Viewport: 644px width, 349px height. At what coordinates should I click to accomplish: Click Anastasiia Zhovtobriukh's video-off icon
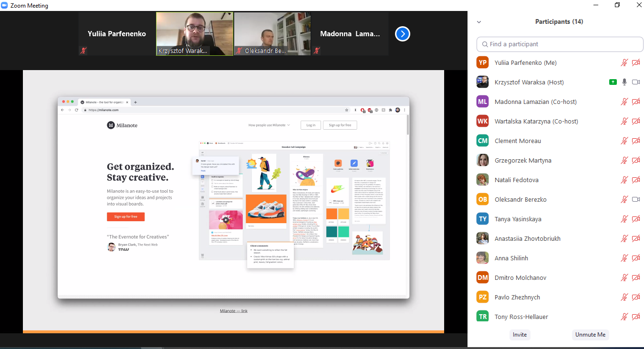coord(636,238)
